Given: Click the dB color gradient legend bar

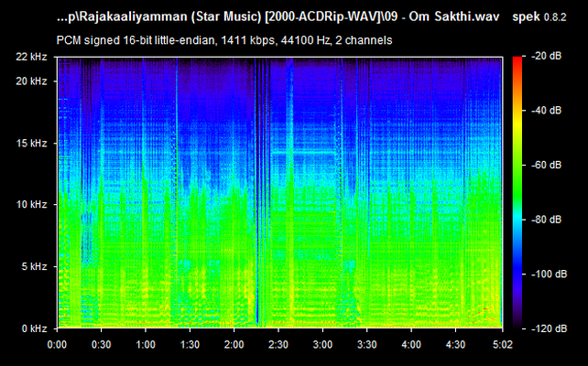Looking at the screenshot, I should point(517,192).
